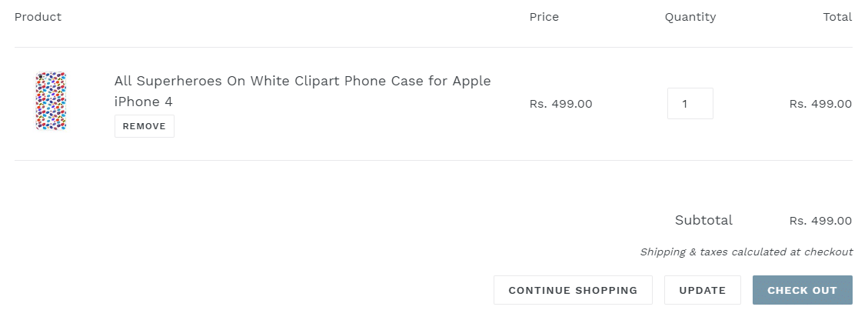
Task: Click the item unit price Rs. 499.00
Action: 560,104
